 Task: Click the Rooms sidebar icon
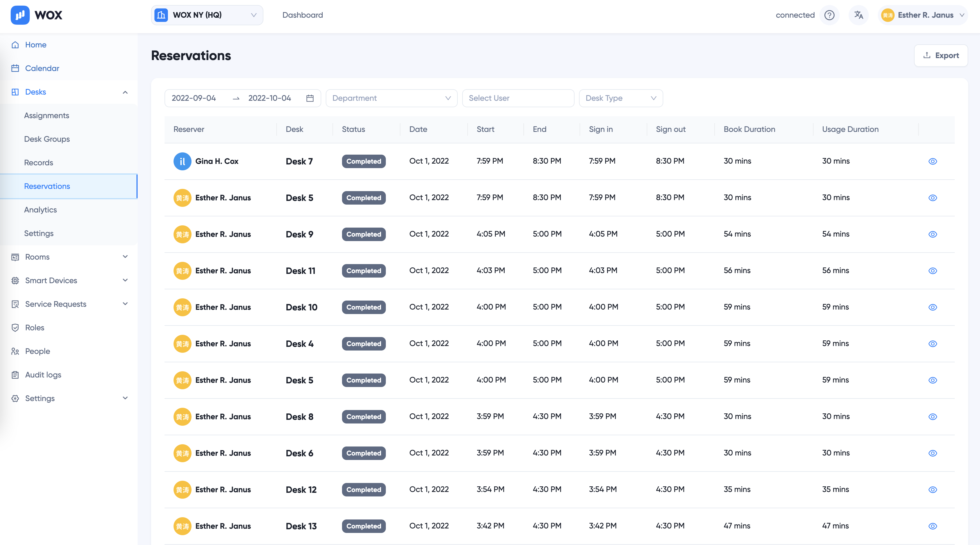(x=15, y=257)
